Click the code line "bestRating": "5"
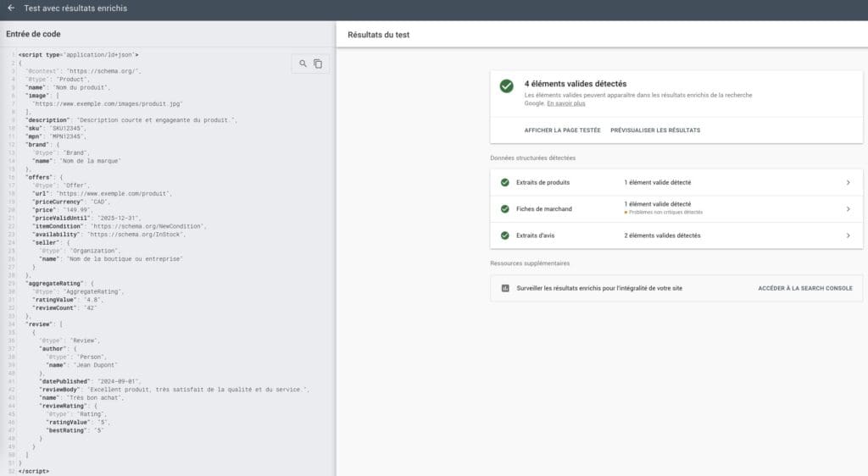868x476 pixels. (x=75, y=430)
